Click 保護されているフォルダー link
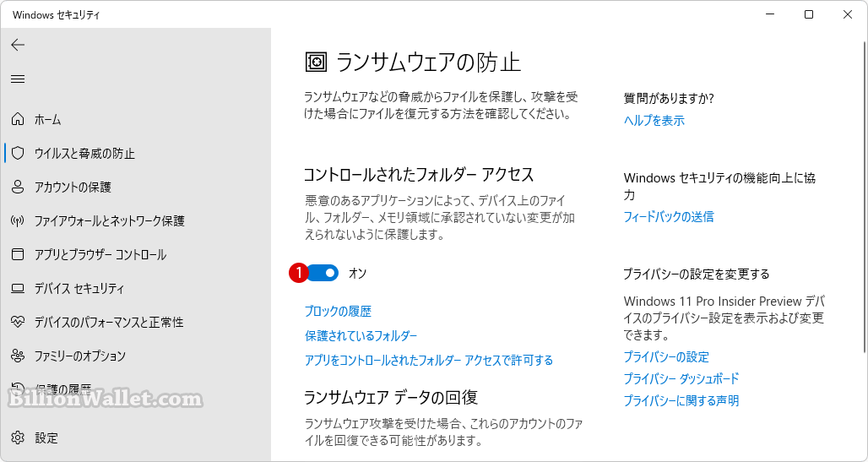Screen dimensions: 868x462 click(x=361, y=335)
